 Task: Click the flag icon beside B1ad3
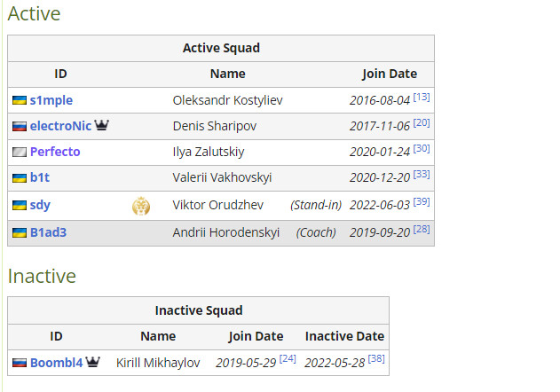click(19, 233)
